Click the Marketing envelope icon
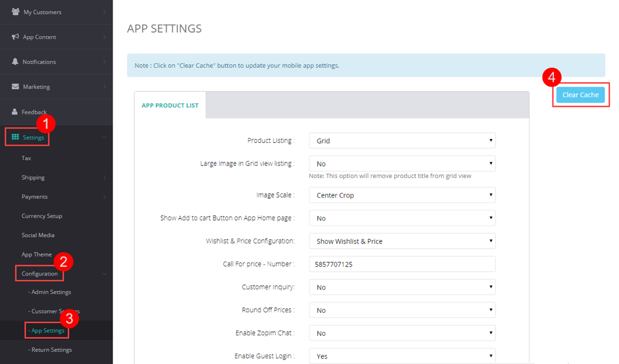 [16, 87]
